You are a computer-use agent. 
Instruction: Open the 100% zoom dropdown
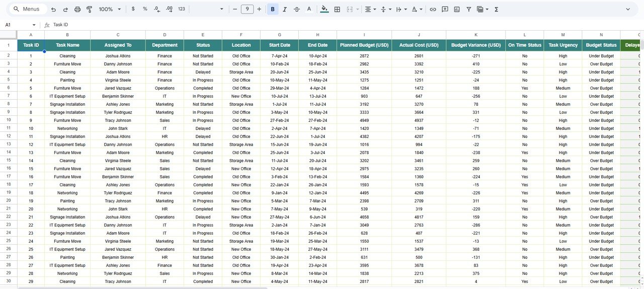[110, 9]
